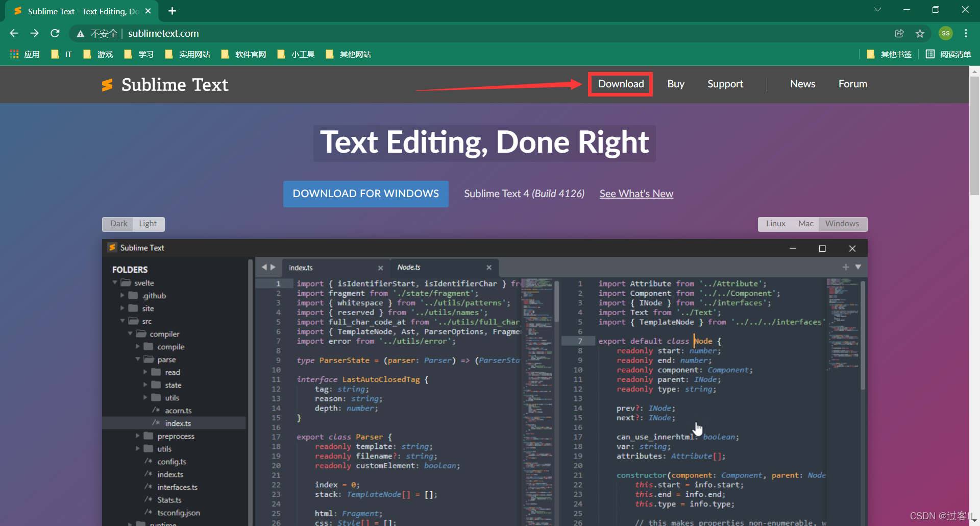Collapse the svelte folder
Screen dimensions: 980x526
click(x=115, y=282)
